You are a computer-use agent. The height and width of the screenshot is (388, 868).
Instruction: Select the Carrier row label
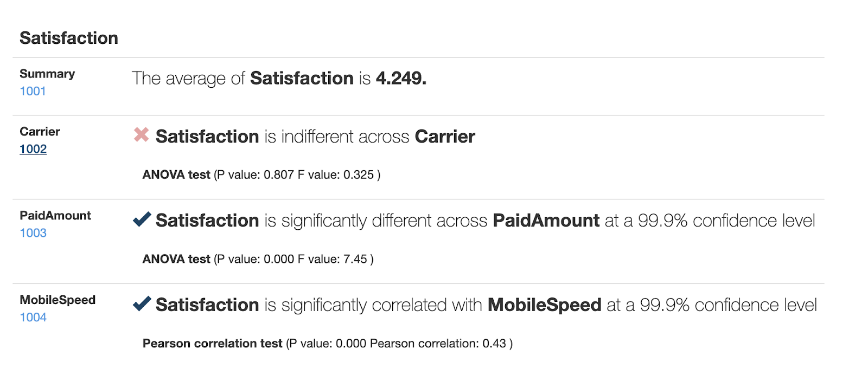point(40,132)
